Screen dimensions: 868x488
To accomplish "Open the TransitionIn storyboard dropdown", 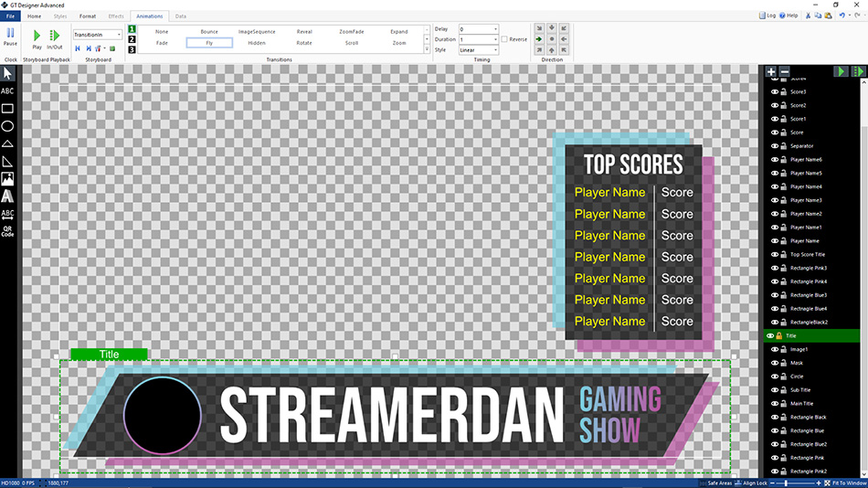I will point(119,35).
